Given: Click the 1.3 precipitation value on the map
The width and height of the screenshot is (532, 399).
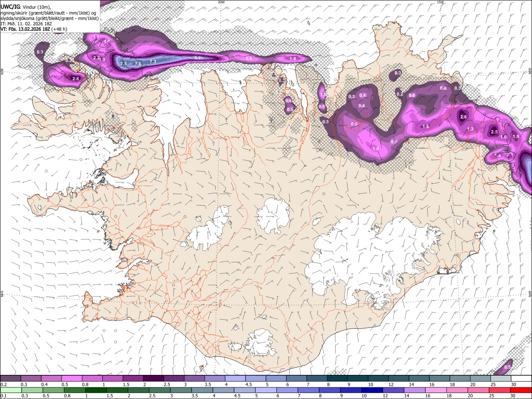Looking at the screenshot, I should [470, 129].
